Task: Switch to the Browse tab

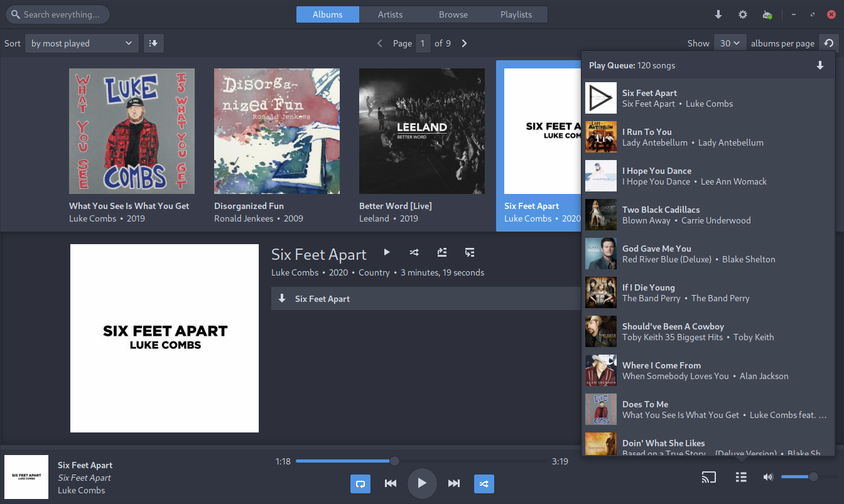Action: (453, 14)
